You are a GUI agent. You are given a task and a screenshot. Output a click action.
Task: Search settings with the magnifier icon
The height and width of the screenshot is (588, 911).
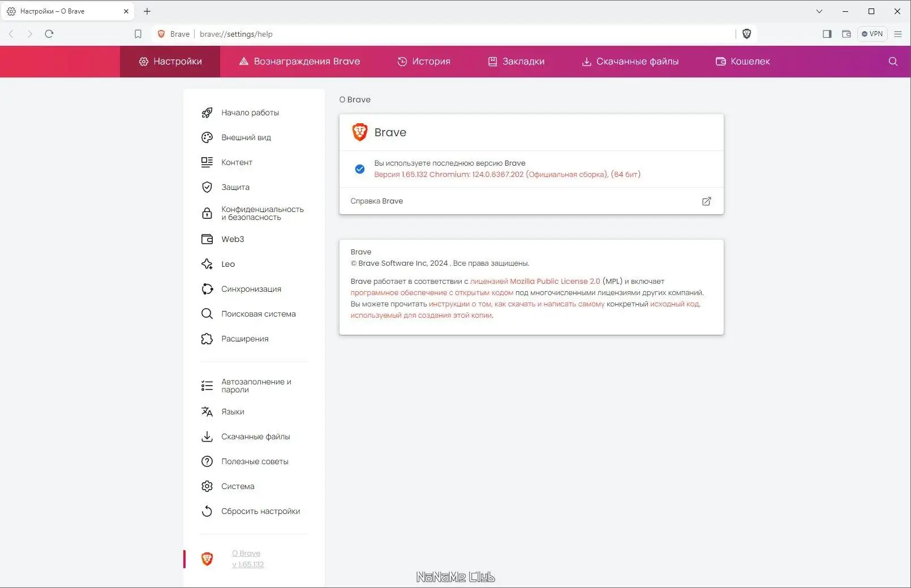[893, 62]
